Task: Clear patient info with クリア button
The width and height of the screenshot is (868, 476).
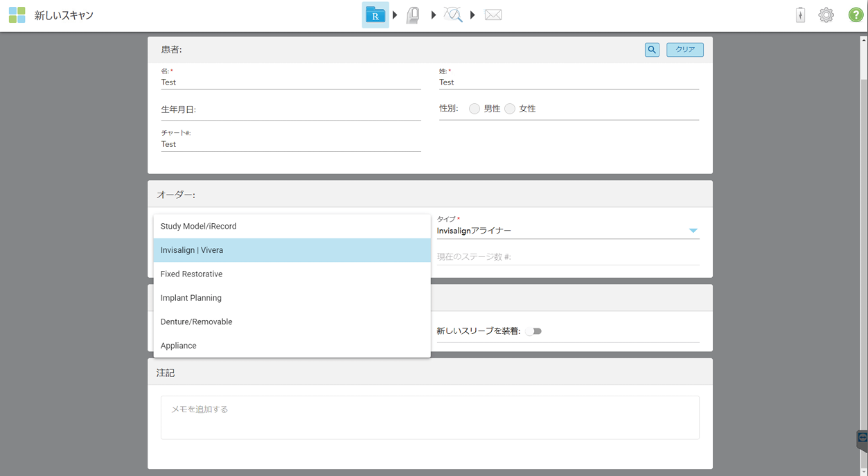Action: pyautogui.click(x=685, y=50)
